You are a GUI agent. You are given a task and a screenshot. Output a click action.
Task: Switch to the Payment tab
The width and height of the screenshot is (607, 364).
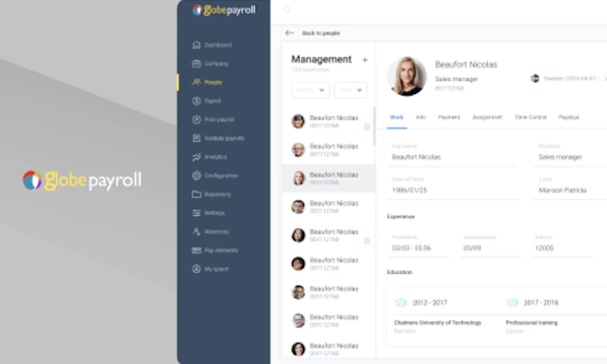tap(449, 118)
